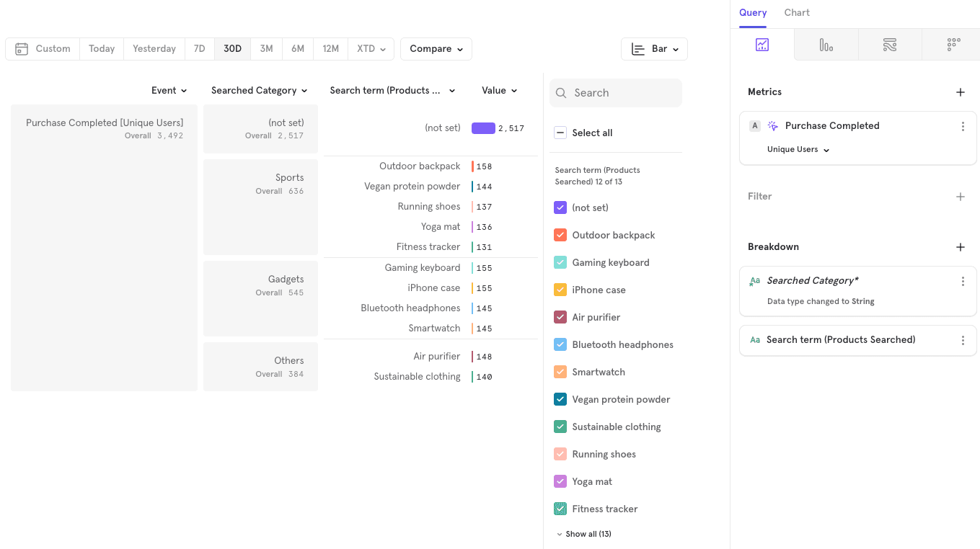Select the flow chart visualization icon
This screenshot has width=980, height=549.
[890, 44]
